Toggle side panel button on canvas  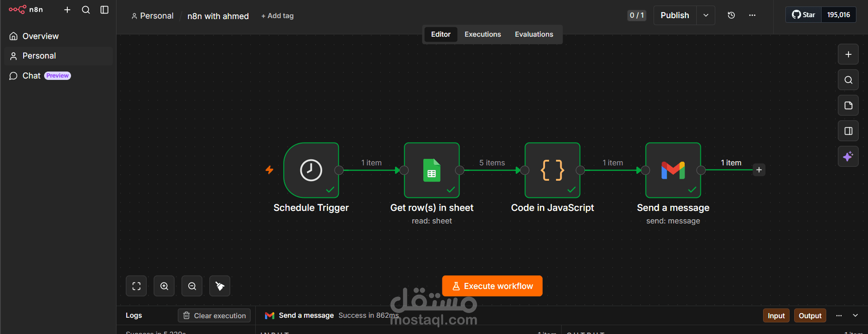(x=848, y=131)
